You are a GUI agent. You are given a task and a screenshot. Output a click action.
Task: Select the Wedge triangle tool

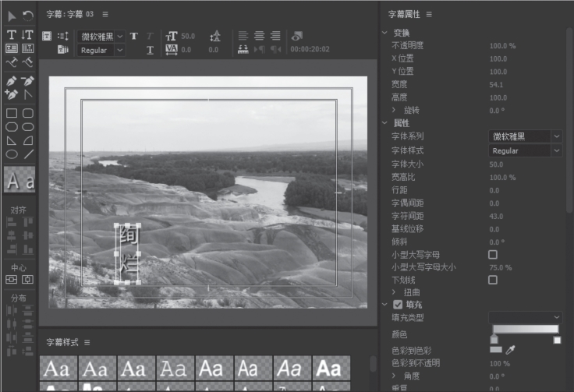click(12, 141)
